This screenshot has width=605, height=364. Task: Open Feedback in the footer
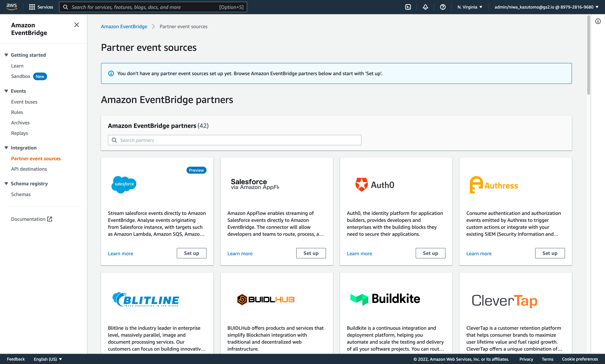[x=16, y=359]
